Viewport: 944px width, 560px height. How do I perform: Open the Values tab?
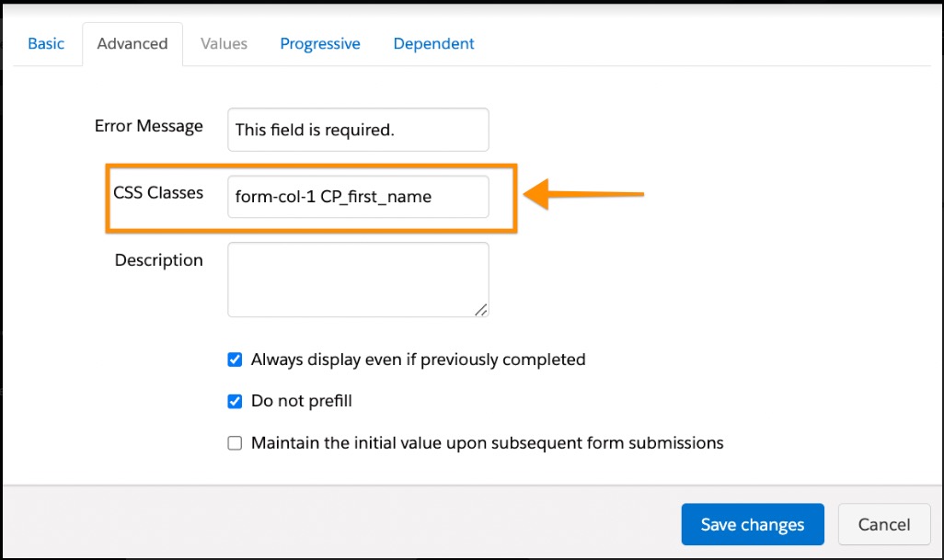click(x=224, y=43)
